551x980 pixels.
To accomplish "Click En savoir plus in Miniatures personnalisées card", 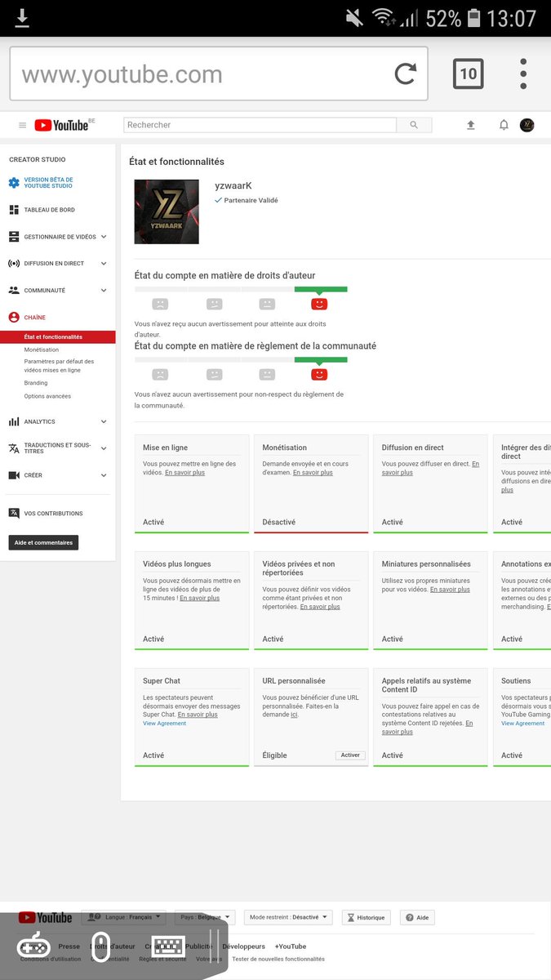I will tap(450, 590).
